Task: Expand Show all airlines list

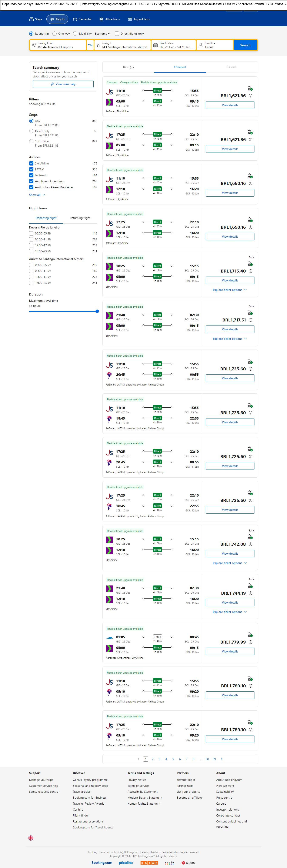Action: (x=37, y=195)
